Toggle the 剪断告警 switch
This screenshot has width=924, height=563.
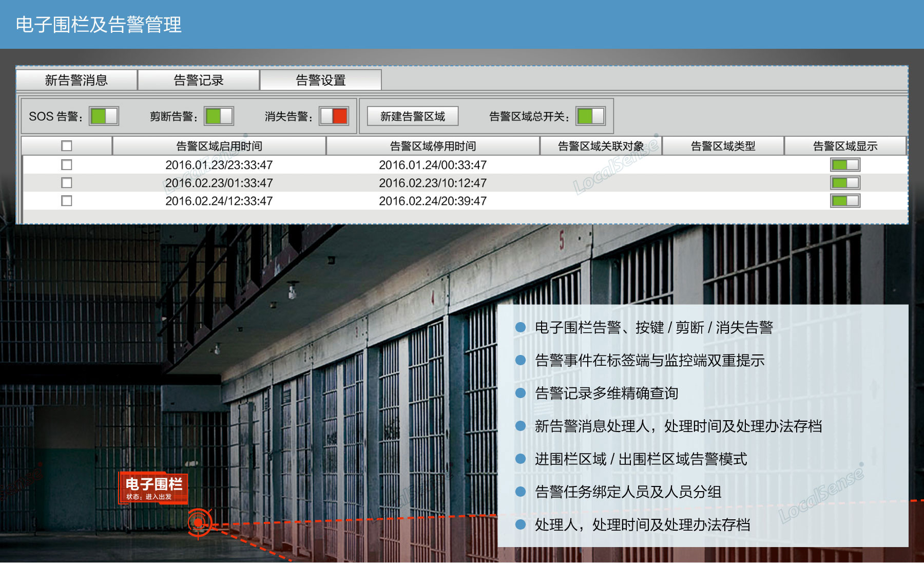219,116
